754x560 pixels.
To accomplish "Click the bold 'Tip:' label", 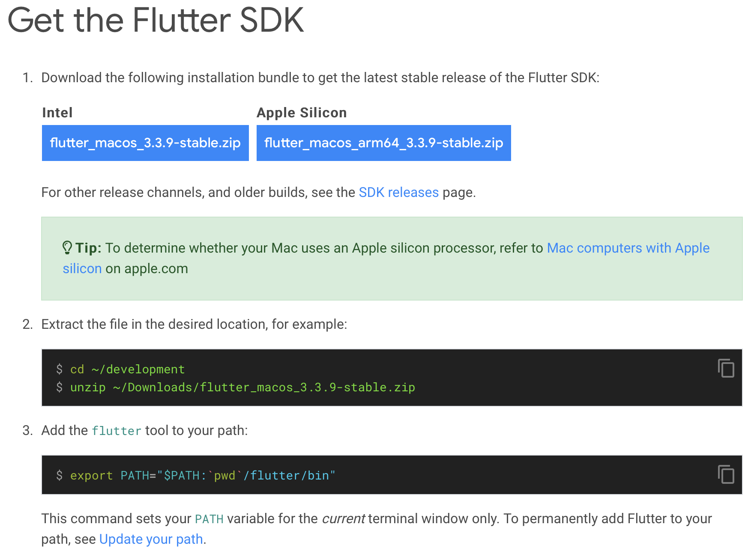I will (x=88, y=248).
